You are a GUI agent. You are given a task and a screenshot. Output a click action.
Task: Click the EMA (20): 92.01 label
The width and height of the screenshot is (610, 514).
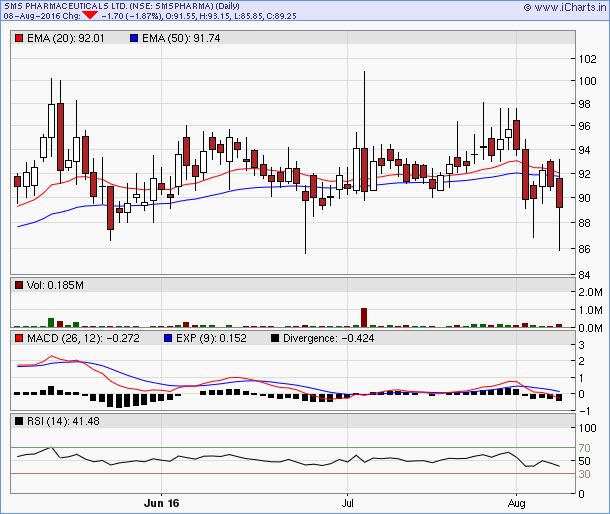tap(66, 38)
